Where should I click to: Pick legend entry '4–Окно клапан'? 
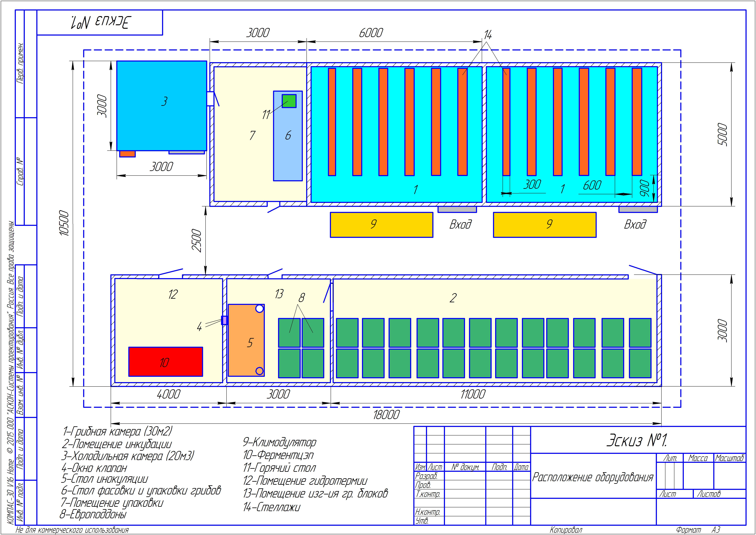coord(94,468)
